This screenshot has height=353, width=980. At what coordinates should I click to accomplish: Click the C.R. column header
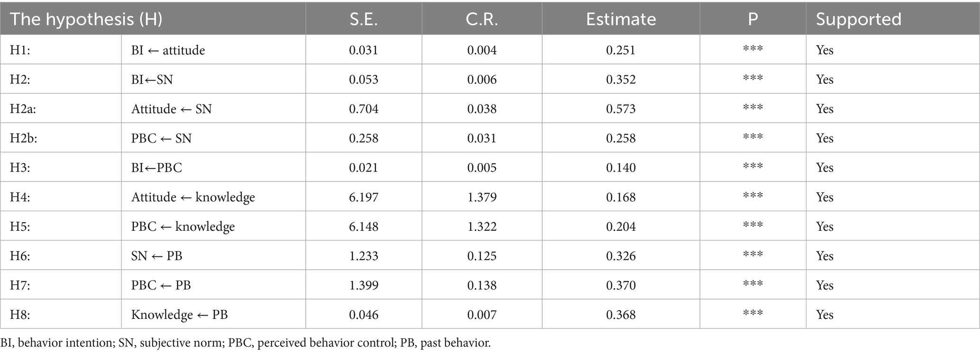click(x=481, y=19)
